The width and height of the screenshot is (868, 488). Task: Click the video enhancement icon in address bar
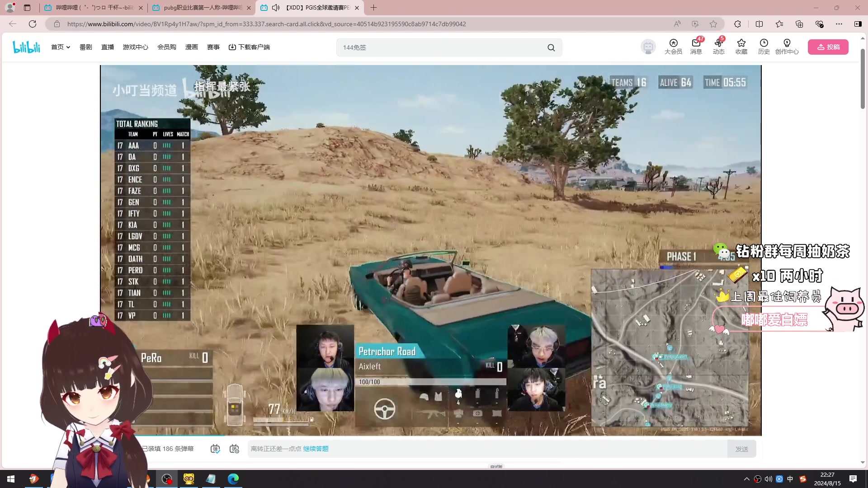(x=695, y=24)
